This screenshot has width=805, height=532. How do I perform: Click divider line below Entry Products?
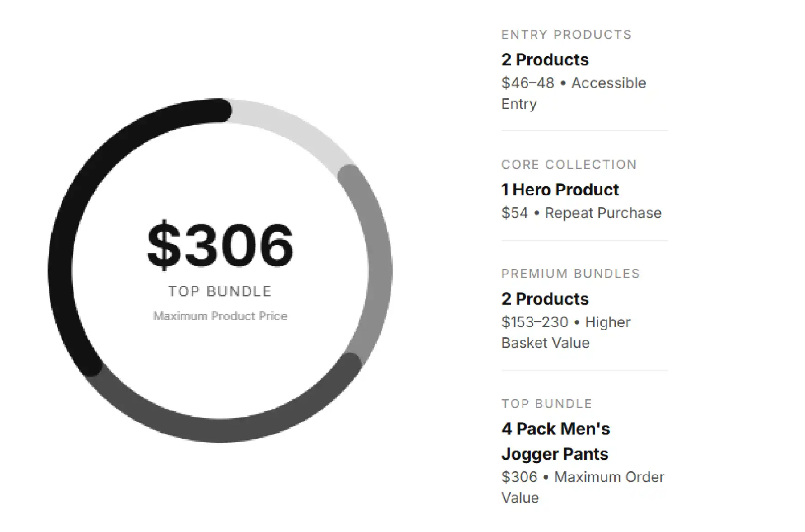pos(585,131)
